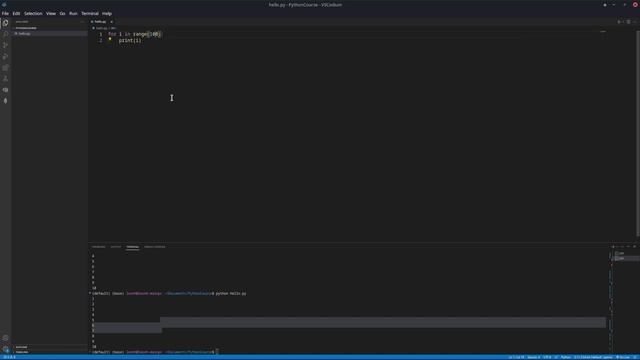
Task: Open the Accounts menu icon
Action: pyautogui.click(x=5, y=338)
